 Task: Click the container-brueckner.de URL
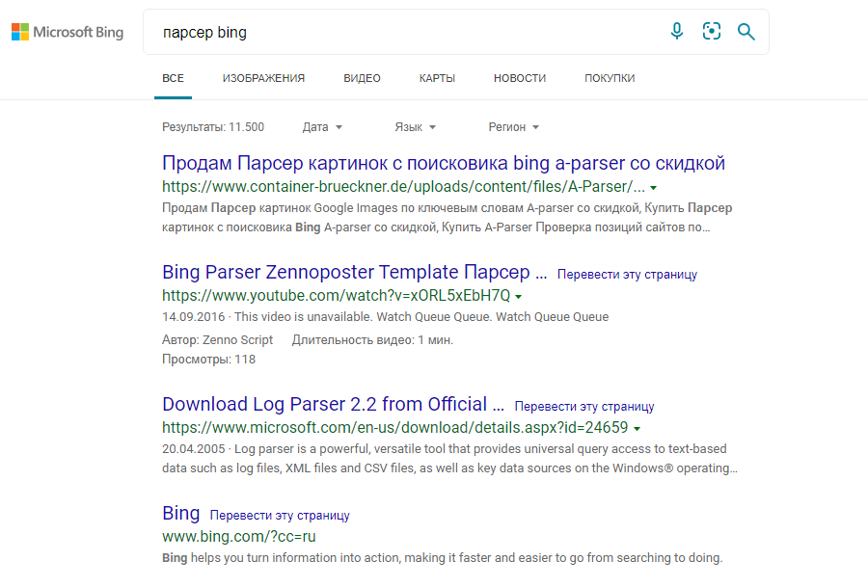click(x=403, y=187)
